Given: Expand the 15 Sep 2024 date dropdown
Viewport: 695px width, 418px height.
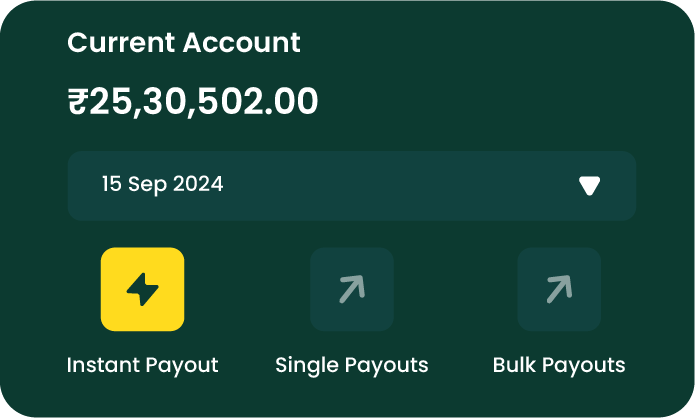Looking at the screenshot, I should [x=351, y=185].
